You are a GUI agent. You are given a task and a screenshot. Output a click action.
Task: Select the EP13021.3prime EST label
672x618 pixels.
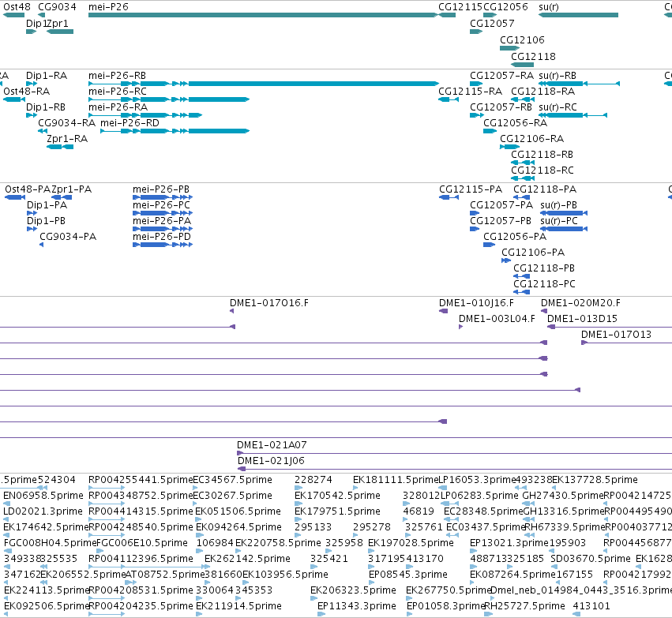pos(509,544)
